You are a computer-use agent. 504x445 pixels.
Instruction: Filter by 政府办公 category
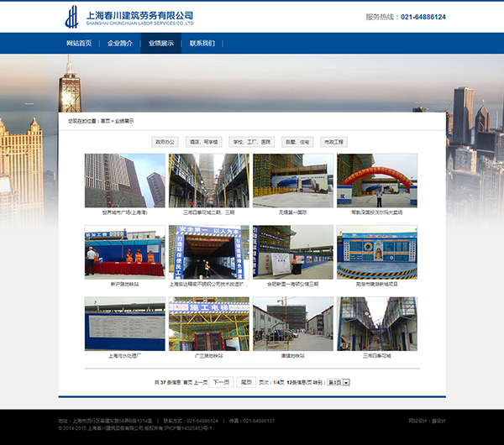165,142
